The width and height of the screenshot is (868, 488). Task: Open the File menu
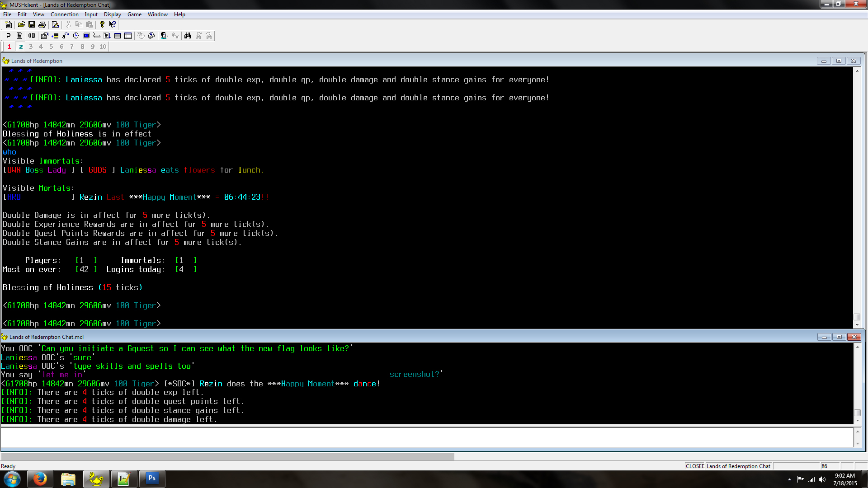(x=7, y=14)
